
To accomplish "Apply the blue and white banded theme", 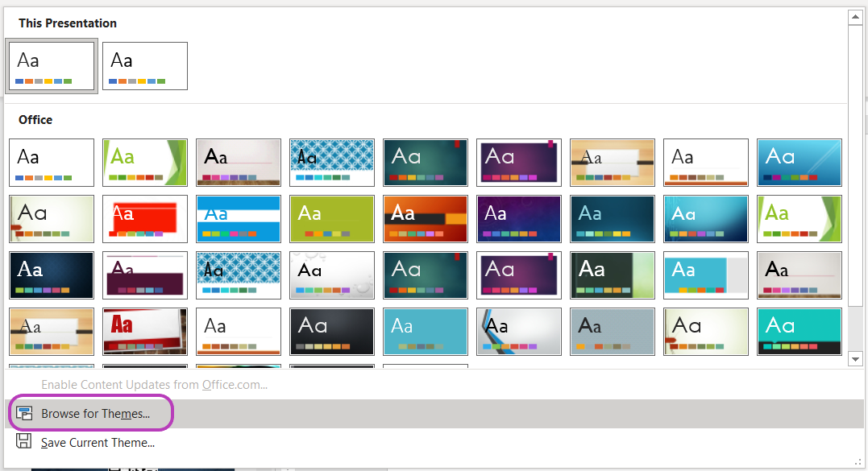I will click(239, 219).
